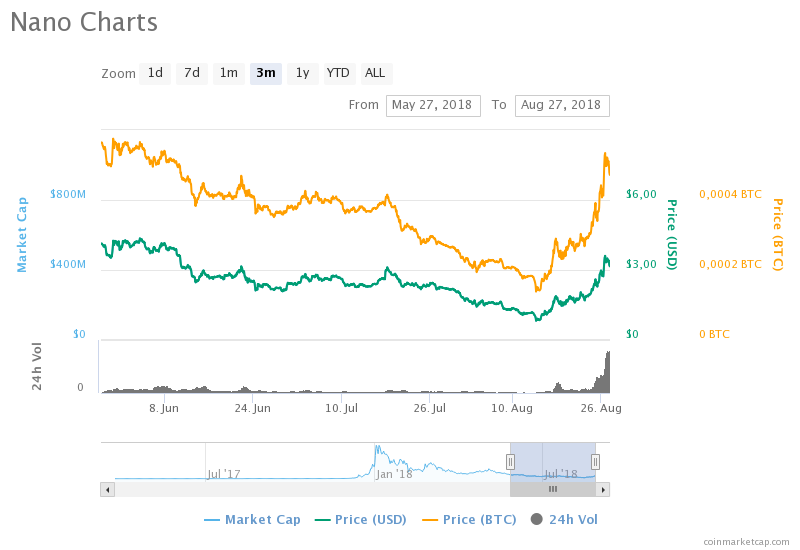The image size is (800, 550).
Task: Click the 0 BTC axis label
Action: tap(714, 334)
